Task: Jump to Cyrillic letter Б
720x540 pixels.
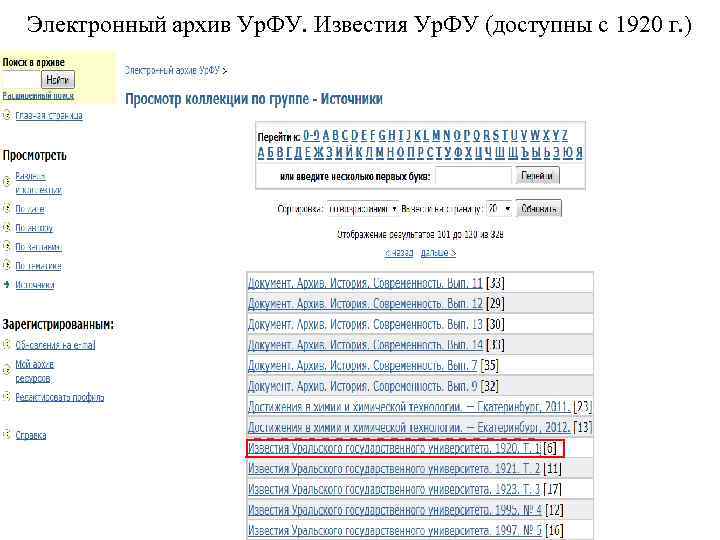Action: point(270,152)
